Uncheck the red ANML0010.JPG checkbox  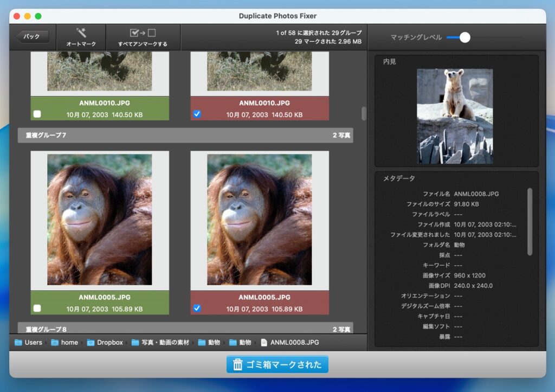click(x=197, y=114)
